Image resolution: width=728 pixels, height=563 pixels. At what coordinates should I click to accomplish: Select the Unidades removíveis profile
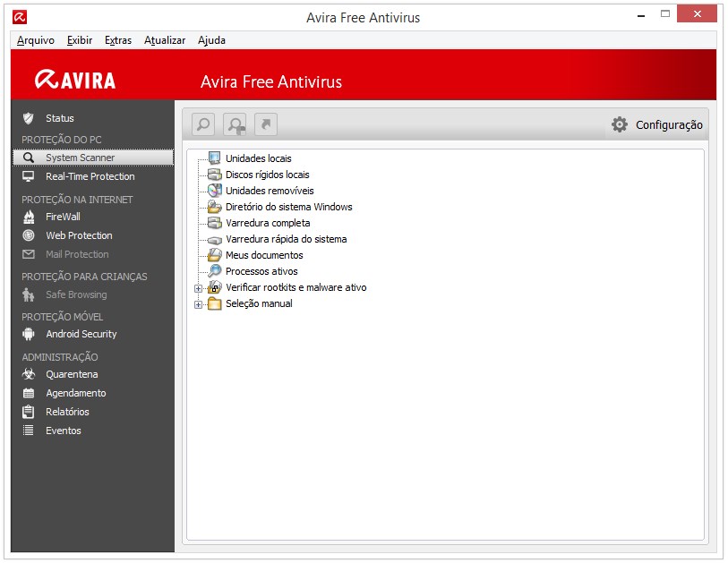point(270,191)
